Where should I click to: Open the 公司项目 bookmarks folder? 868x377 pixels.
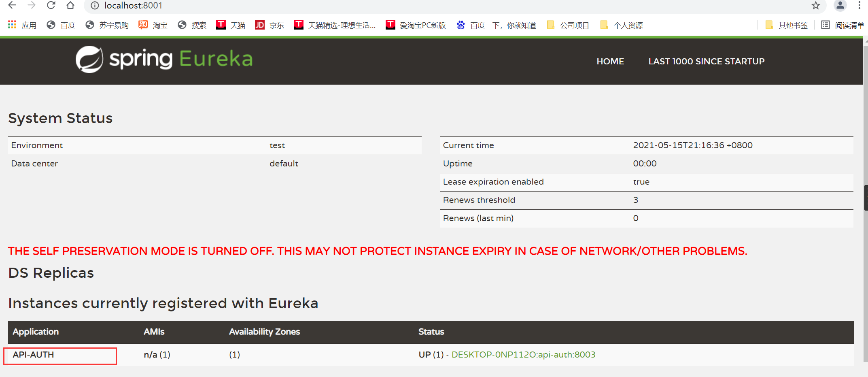(568, 25)
